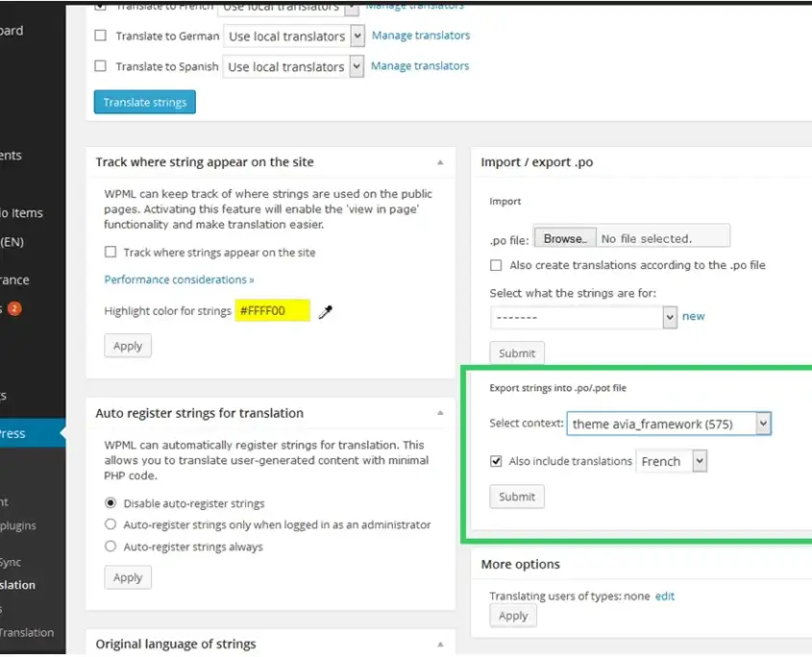This screenshot has width=812, height=657.
Task: Choose auto-register only when logged in as administrator
Action: (x=111, y=524)
